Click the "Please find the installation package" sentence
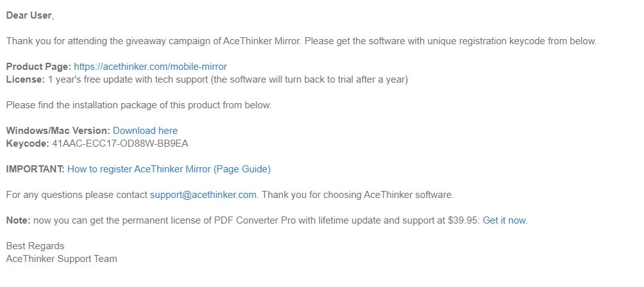Screen dimensions: 644x287 [139, 105]
